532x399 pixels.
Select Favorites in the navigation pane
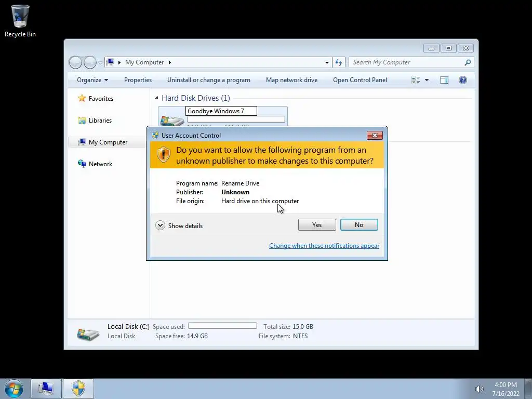tap(101, 98)
